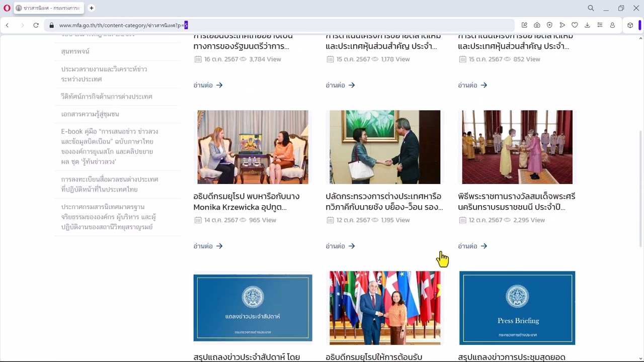Image resolution: width=644 pixels, height=362 pixels.
Task: Click อ่านต่อ under the 1,178 View article
Action: [340, 85]
